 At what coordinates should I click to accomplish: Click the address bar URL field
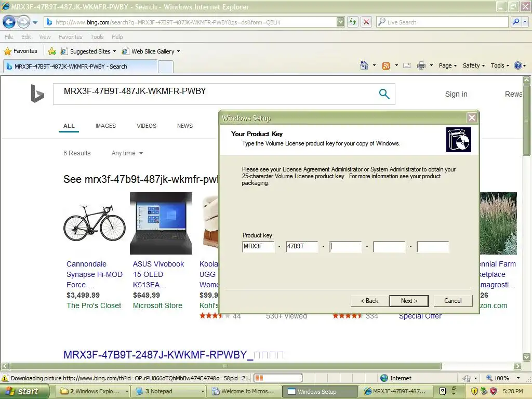pos(190,22)
